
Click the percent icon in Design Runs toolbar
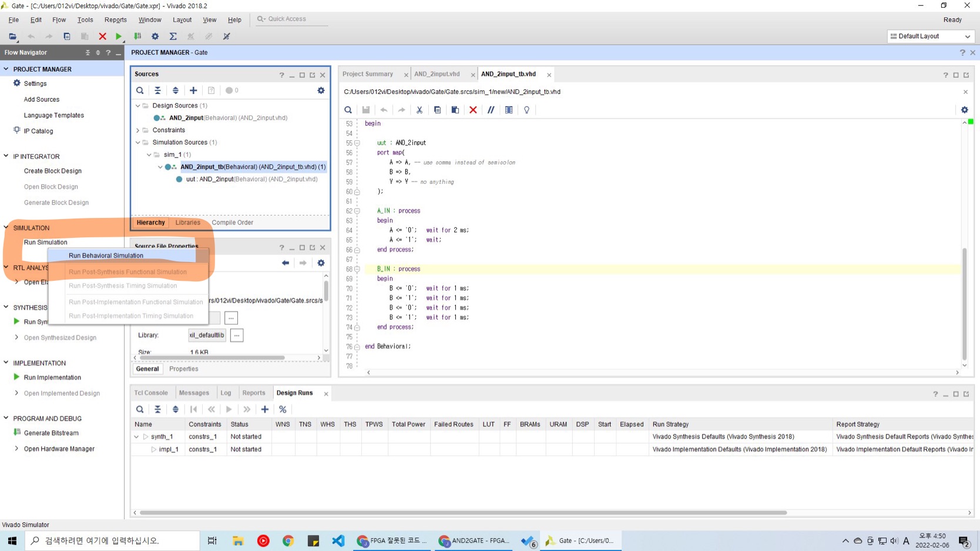coord(283,409)
